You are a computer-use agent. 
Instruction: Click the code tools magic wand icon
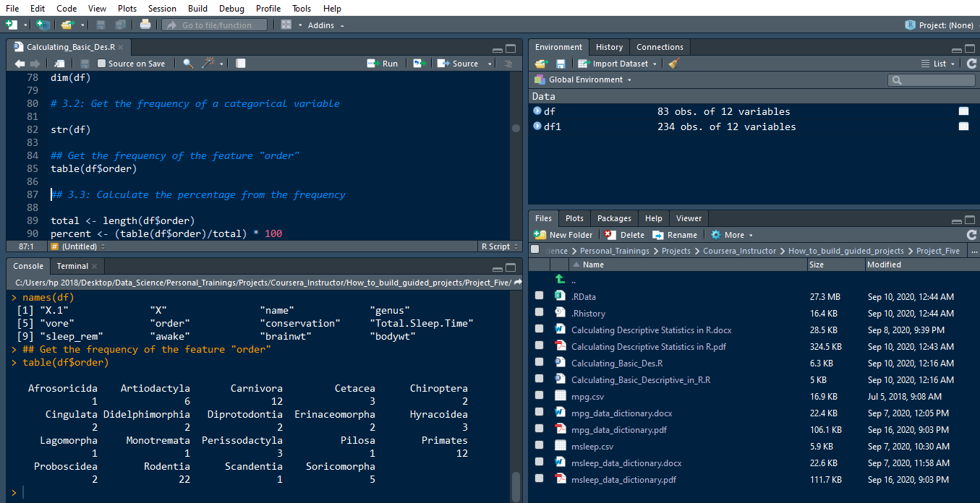click(208, 64)
